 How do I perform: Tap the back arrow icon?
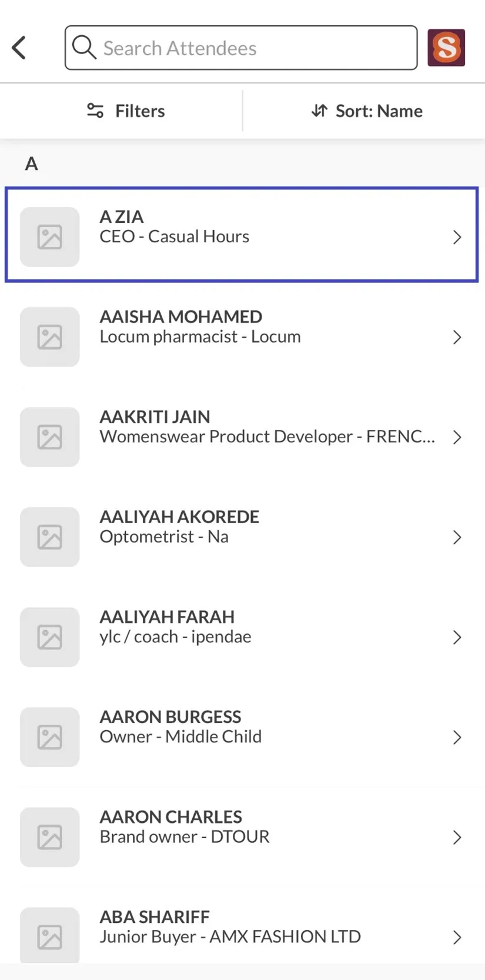(19, 48)
